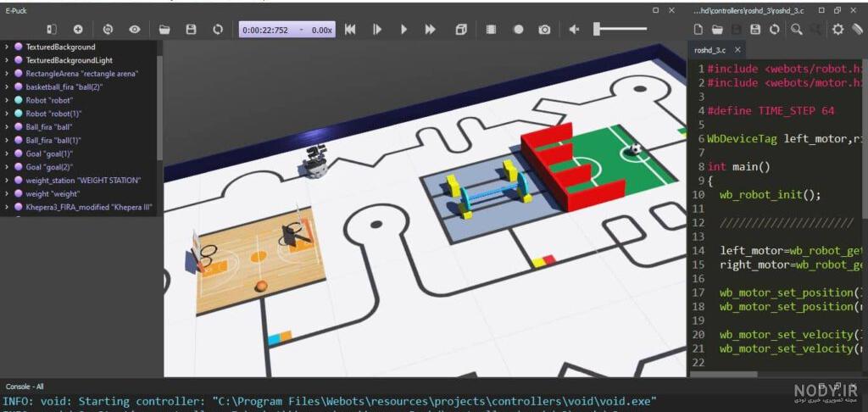Expand basketball_fira "ball(2)" node
Viewport: 868px width, 412px height.
tap(6, 87)
